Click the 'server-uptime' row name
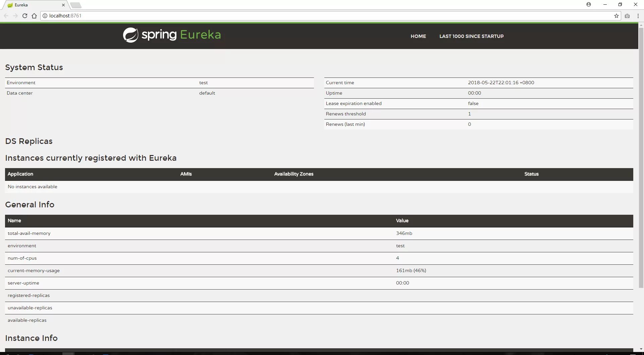Screen dimensions: 644x355 tap(23, 283)
